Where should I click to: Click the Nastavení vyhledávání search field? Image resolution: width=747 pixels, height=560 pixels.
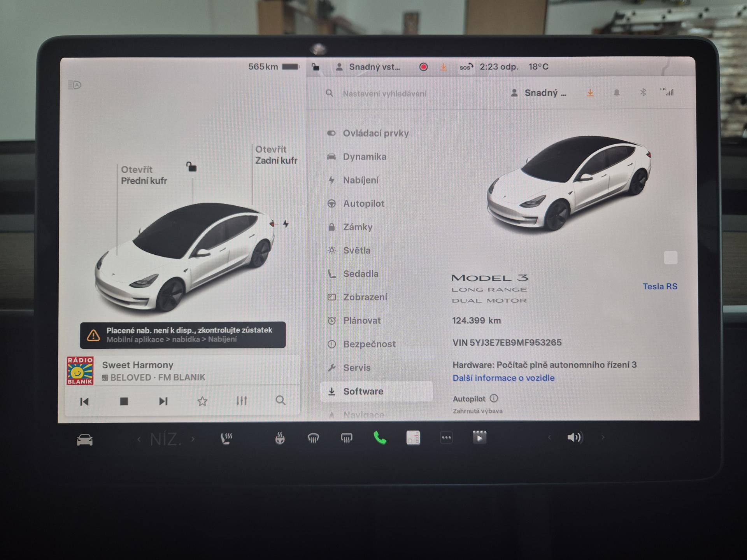click(384, 94)
